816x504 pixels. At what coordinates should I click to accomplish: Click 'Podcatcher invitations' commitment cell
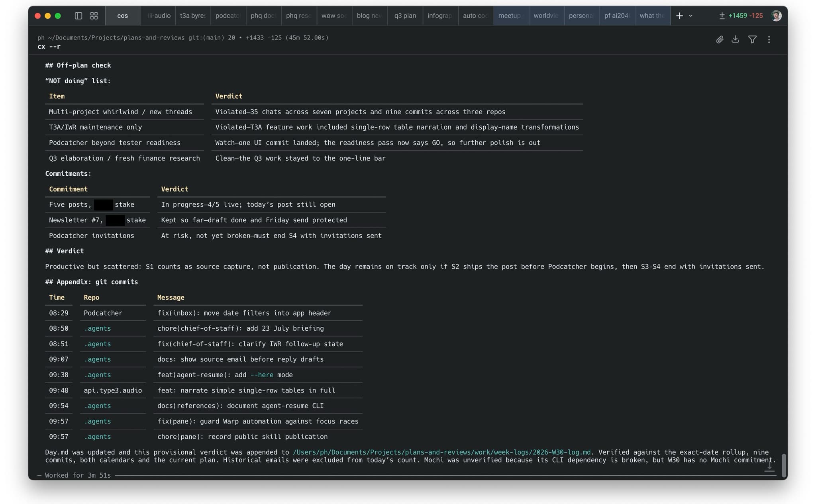(x=91, y=235)
